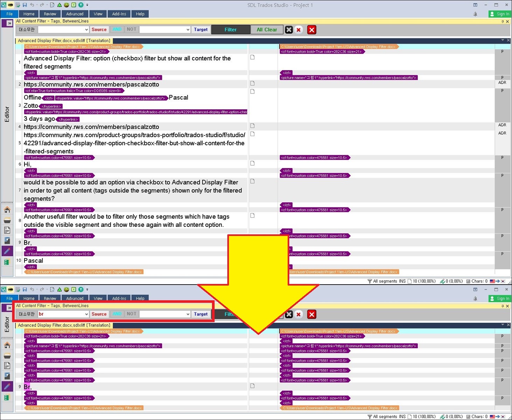Open Projects view in top window sidebar
512x420 pixels.
[x=7, y=220]
